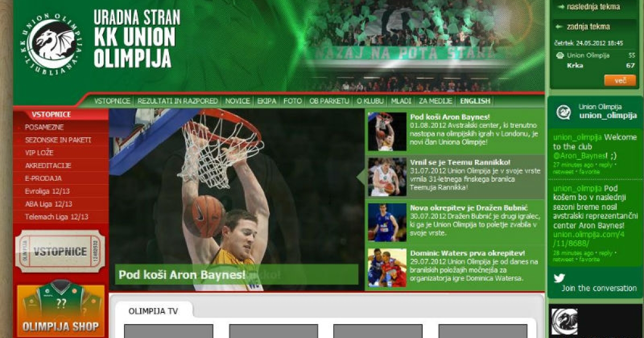Viewport: 644px width, 338px height.
Task: Open Dražen Bubnić news thumbnail
Action: [x=387, y=222]
